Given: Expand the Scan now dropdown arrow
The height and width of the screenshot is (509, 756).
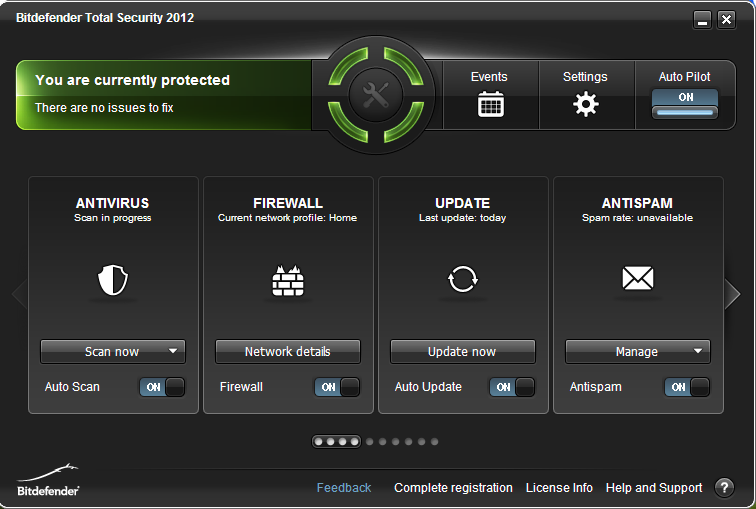Looking at the screenshot, I should coord(173,351).
